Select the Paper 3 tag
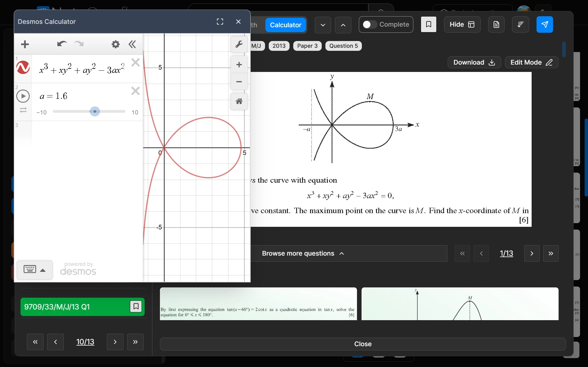This screenshot has width=588, height=367. (307, 46)
